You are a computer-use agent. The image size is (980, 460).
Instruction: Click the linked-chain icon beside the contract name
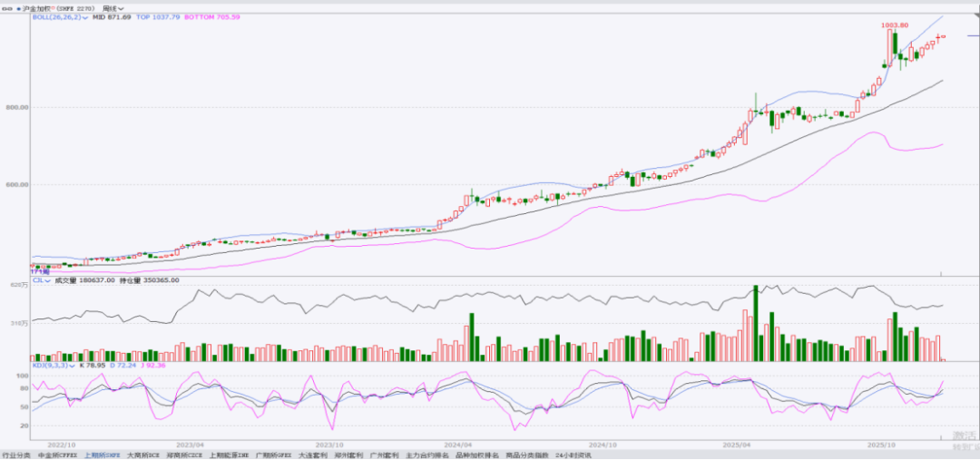(x=7, y=9)
